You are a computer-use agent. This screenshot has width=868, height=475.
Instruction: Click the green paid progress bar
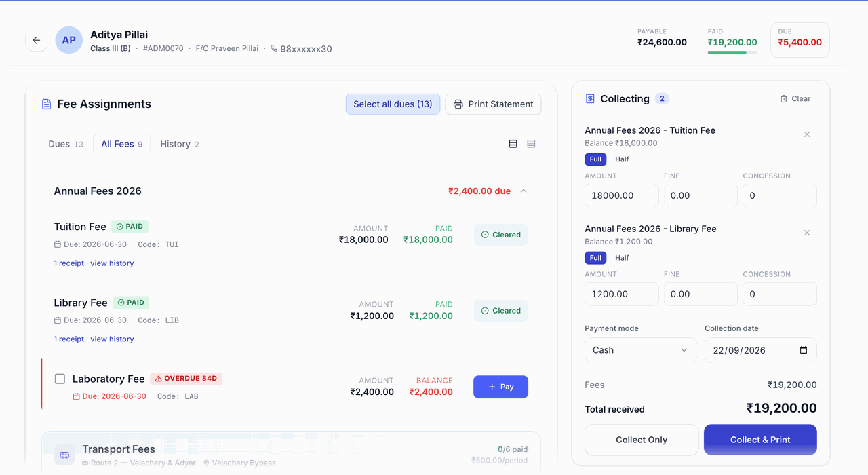tap(732, 52)
